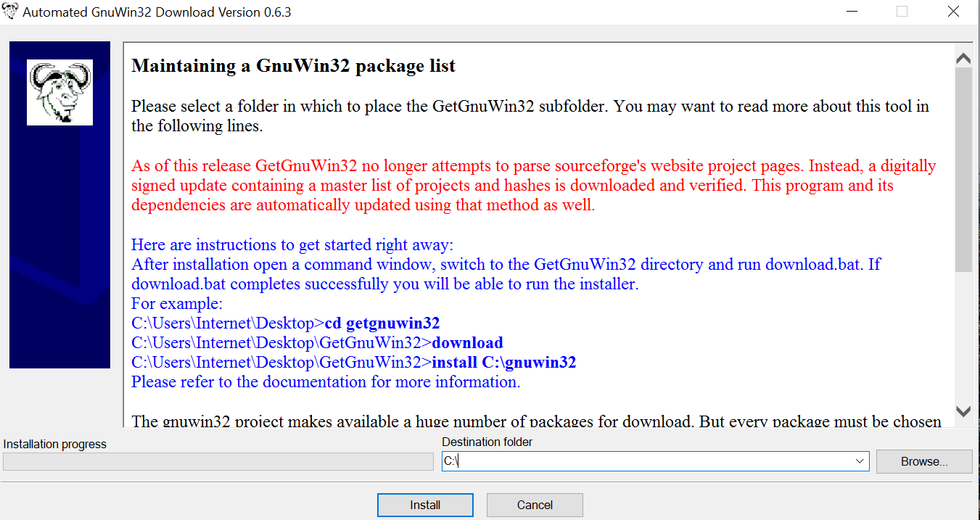The image size is (980, 520).
Task: Click the 'Destination folder' label
Action: 487,442
